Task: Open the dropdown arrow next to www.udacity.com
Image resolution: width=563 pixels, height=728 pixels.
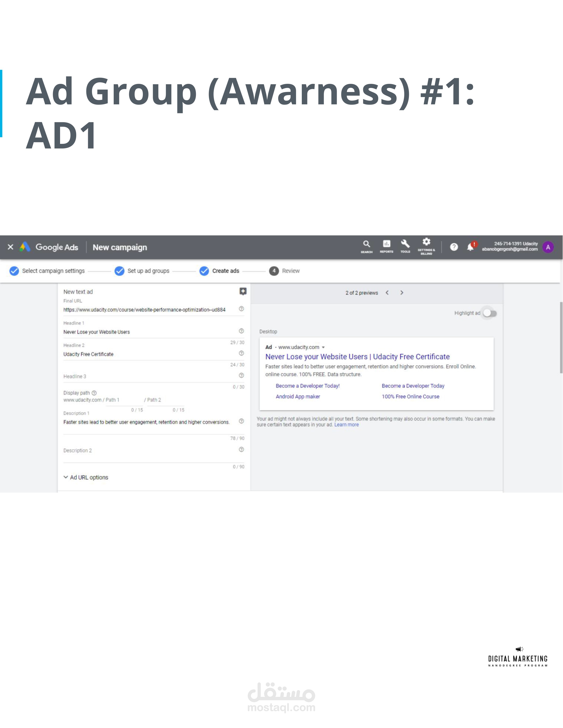Action: coord(323,347)
